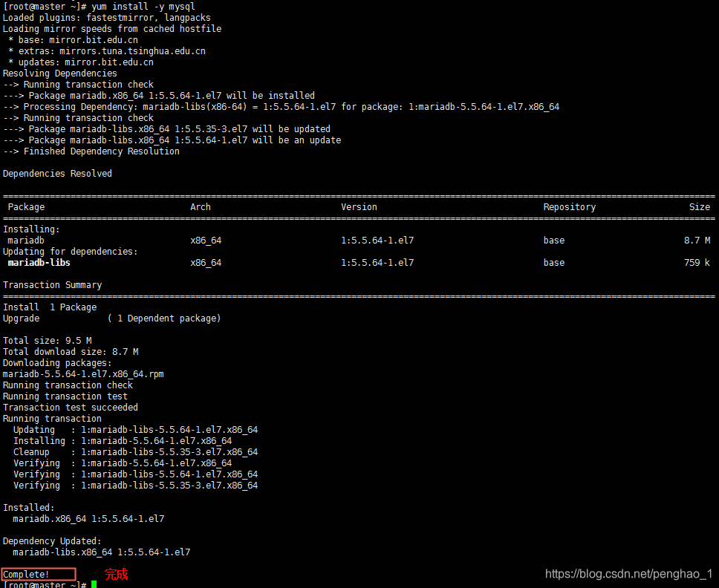
Task: Click the 'Processing Dependency: mariadb-libs(x86-64)' line
Action: [281, 107]
